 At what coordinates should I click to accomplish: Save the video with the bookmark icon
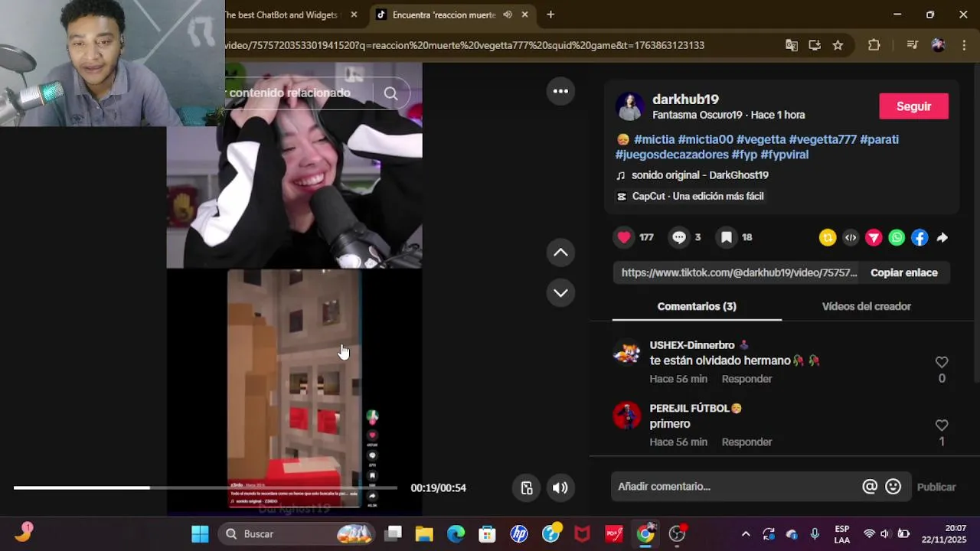point(727,237)
